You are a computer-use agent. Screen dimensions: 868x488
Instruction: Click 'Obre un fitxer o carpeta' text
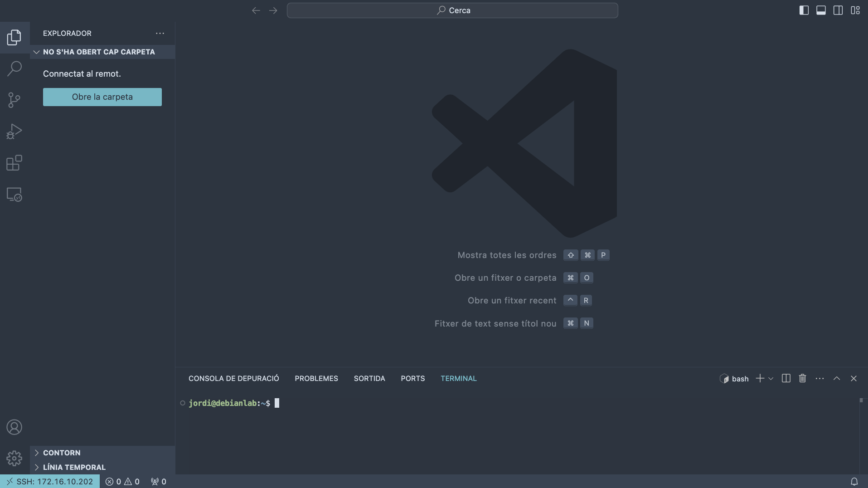click(x=505, y=278)
